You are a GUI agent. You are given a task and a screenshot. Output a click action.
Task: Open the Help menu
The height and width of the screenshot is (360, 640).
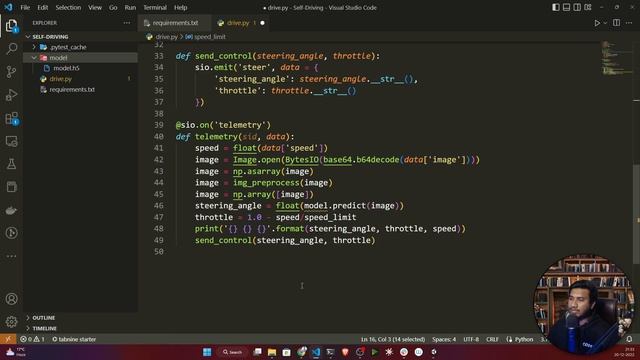click(x=180, y=7)
